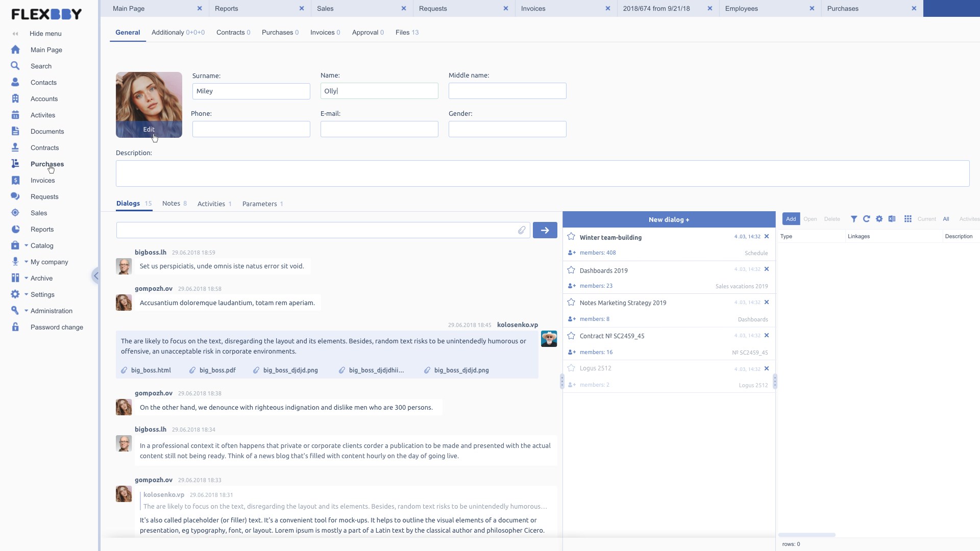Image resolution: width=980 pixels, height=551 pixels.
Task: Click the horizontal scrollbar under the grid
Action: pos(806,535)
